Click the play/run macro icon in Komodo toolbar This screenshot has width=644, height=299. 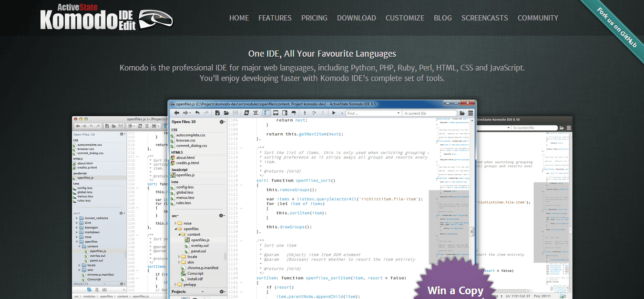pos(334,113)
